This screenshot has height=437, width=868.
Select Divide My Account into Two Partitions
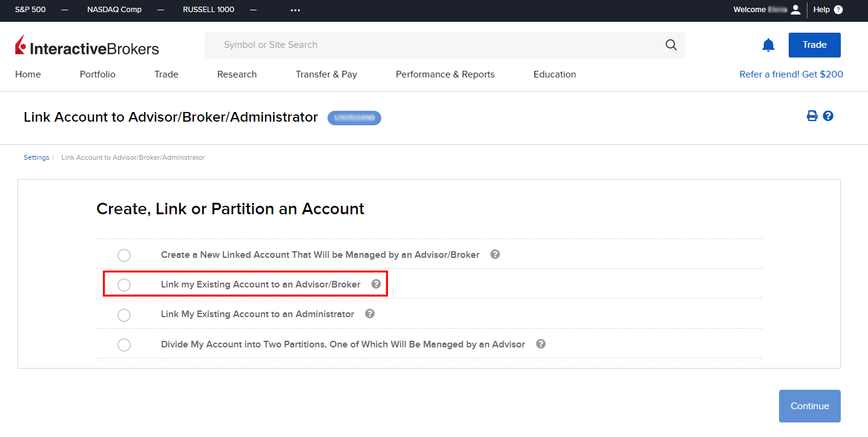point(124,345)
